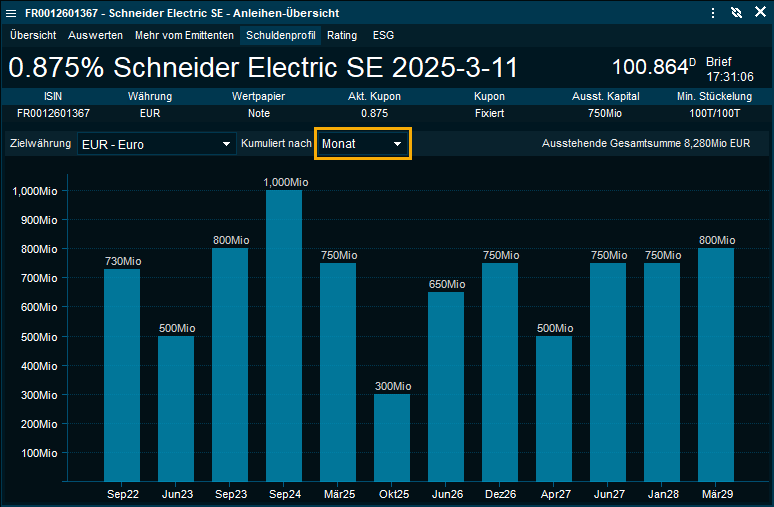Viewport: 774px width, 507px height.
Task: Go to Mehr vom Emittenten tab
Action: 185,35
